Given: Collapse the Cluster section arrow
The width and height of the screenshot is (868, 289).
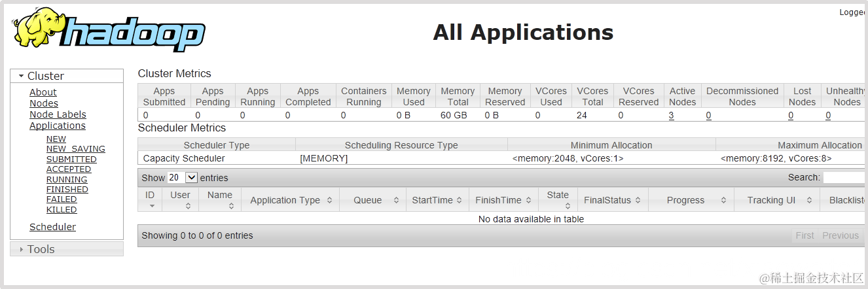Looking at the screenshot, I should click(x=21, y=76).
